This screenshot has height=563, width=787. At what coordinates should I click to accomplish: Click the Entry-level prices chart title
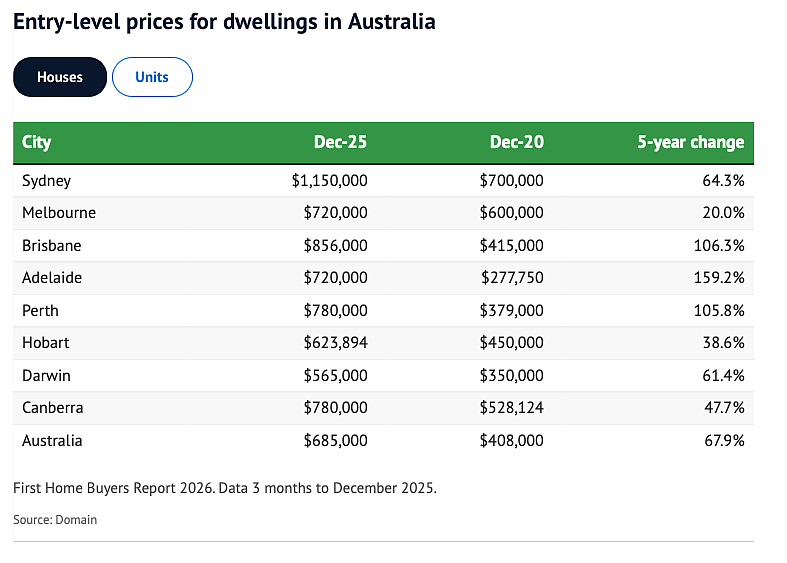pos(224,22)
